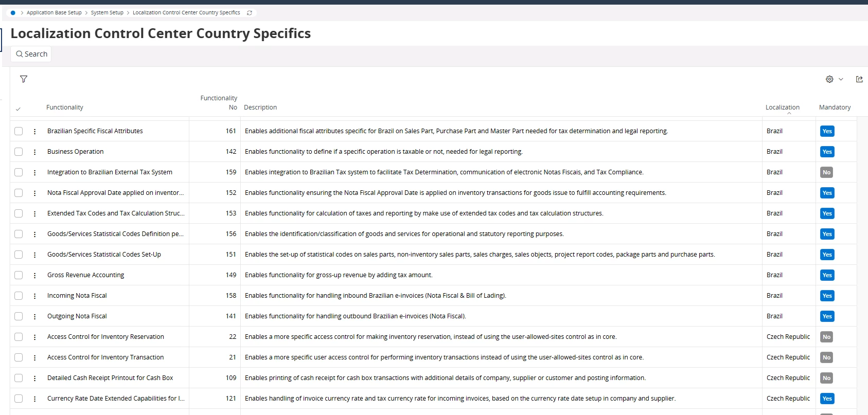Go to Application Base Setup breadcrumb

[54, 13]
